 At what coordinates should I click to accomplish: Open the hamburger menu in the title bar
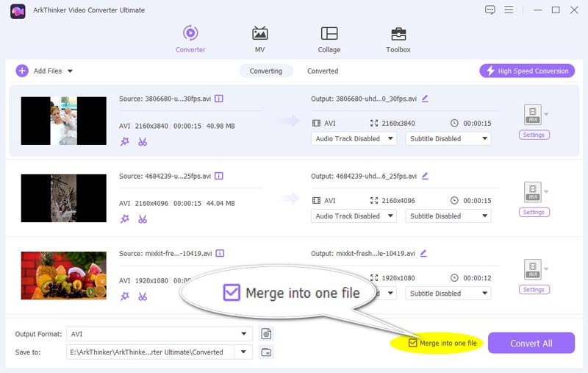coord(509,10)
